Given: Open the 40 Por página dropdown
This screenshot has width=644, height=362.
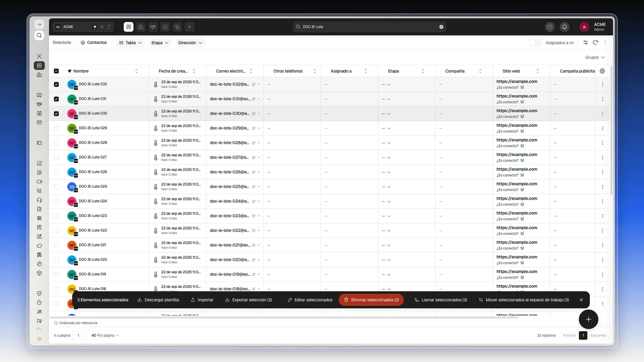Looking at the screenshot, I should pyautogui.click(x=105, y=336).
